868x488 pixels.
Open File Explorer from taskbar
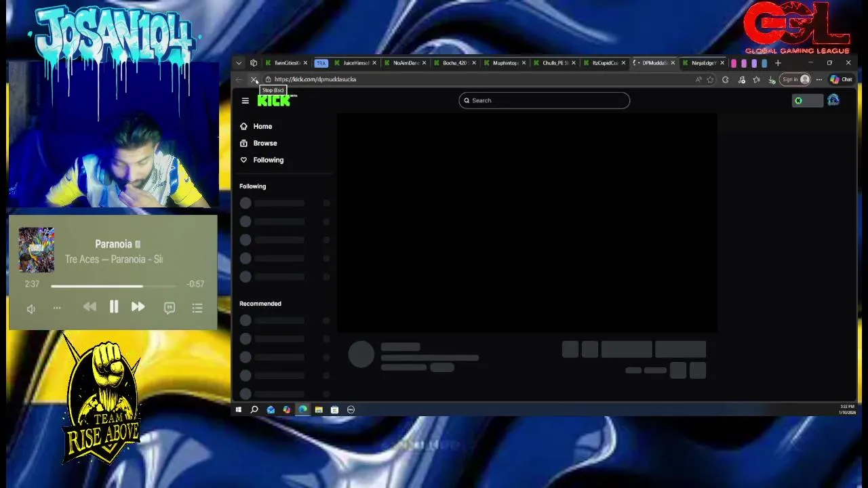(x=319, y=409)
